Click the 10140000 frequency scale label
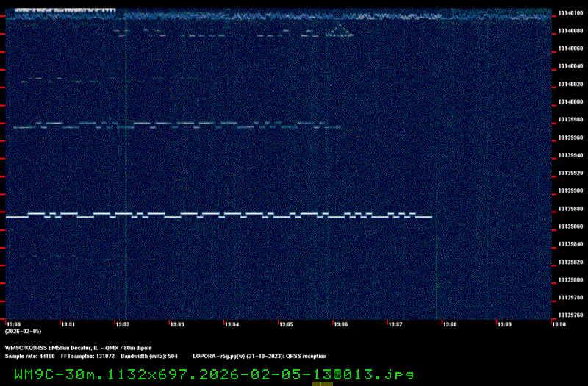The width and height of the screenshot is (588, 386). point(570,102)
